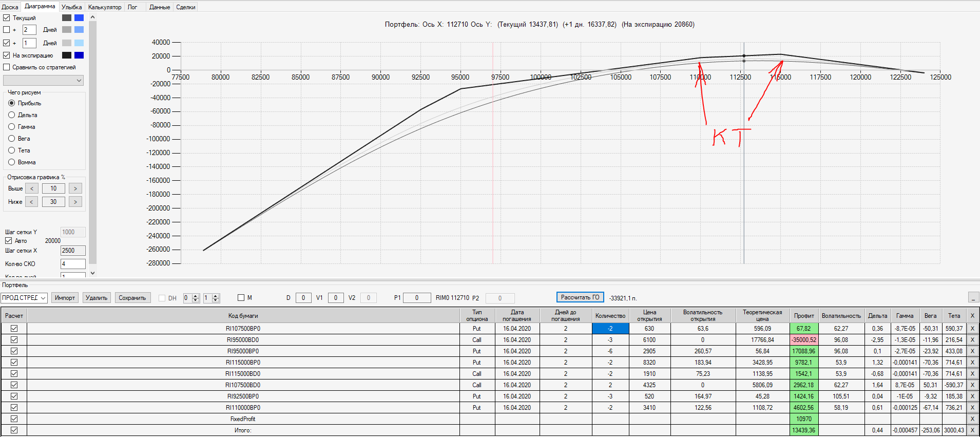This screenshot has width=980, height=437.
Task: Click the X at the end of the RI107500BD0 row
Action: point(972,385)
